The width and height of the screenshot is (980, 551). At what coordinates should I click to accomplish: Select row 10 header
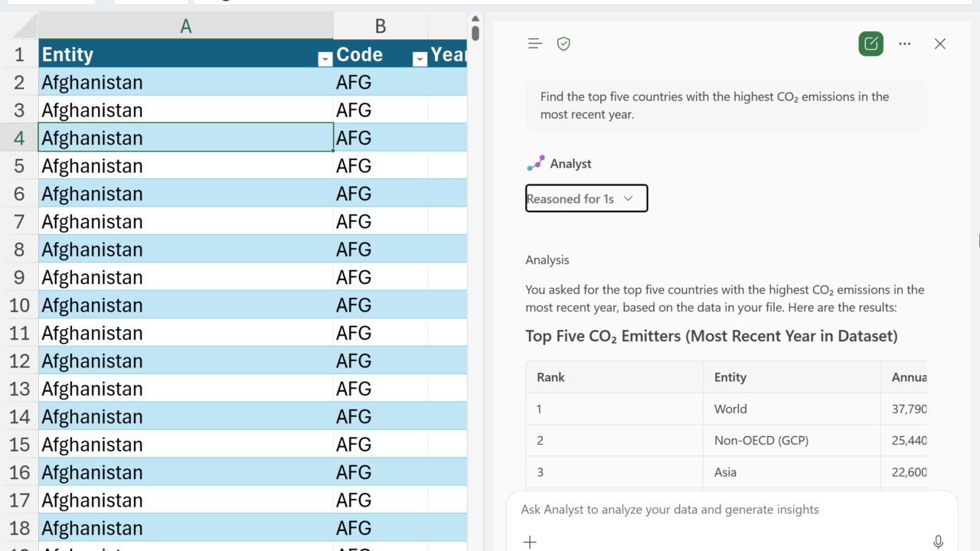[x=19, y=305]
